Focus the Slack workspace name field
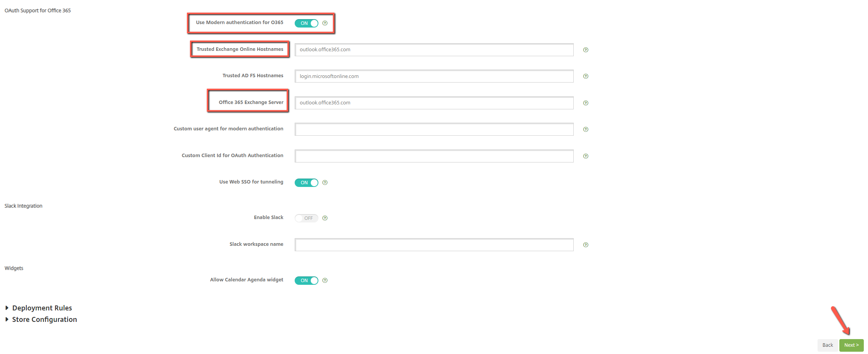Viewport: 868px width, 354px height. (x=434, y=245)
